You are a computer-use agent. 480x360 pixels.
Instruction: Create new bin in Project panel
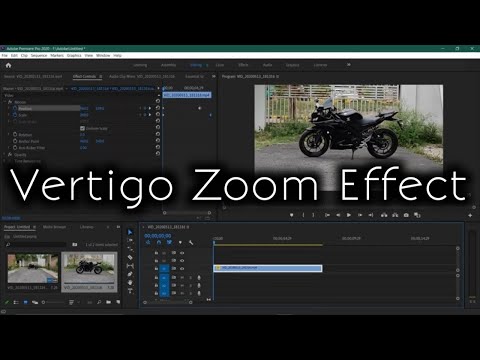pyautogui.click(x=108, y=302)
